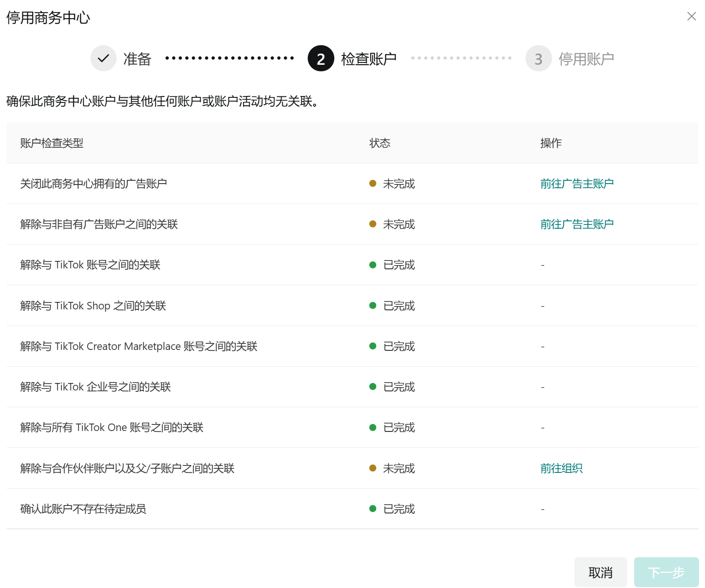The height and width of the screenshot is (588, 705).
Task: Open 前往广告主账户 link for 非自有广告账户 row
Action: tap(577, 225)
